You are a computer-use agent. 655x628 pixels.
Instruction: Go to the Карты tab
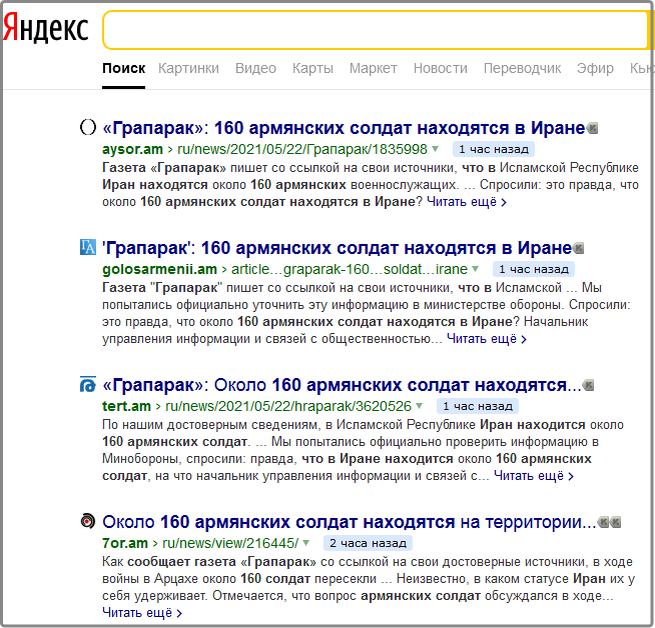click(x=313, y=68)
